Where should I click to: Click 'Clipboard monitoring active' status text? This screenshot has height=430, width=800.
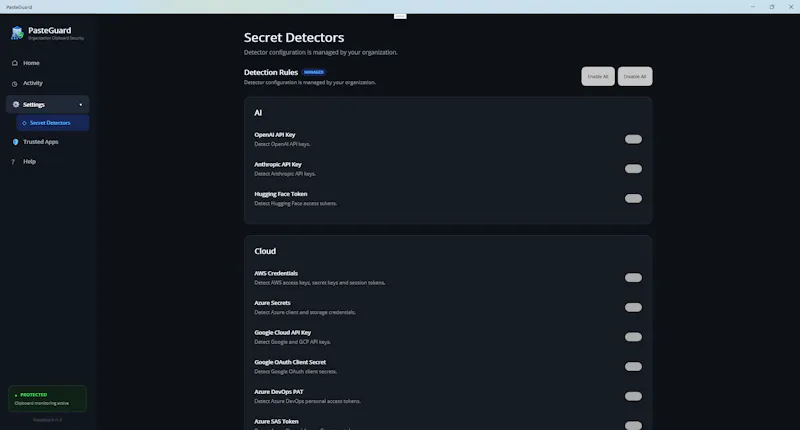coord(41,403)
